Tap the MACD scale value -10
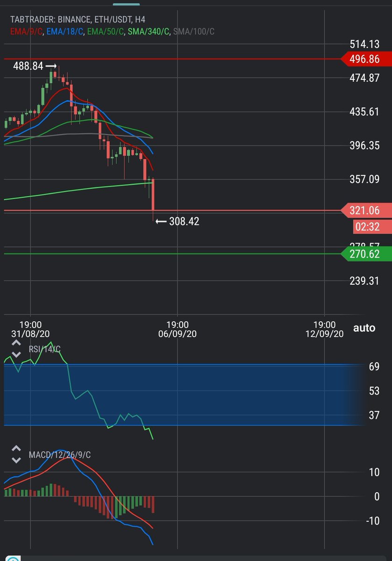392x561 pixels. [372, 521]
